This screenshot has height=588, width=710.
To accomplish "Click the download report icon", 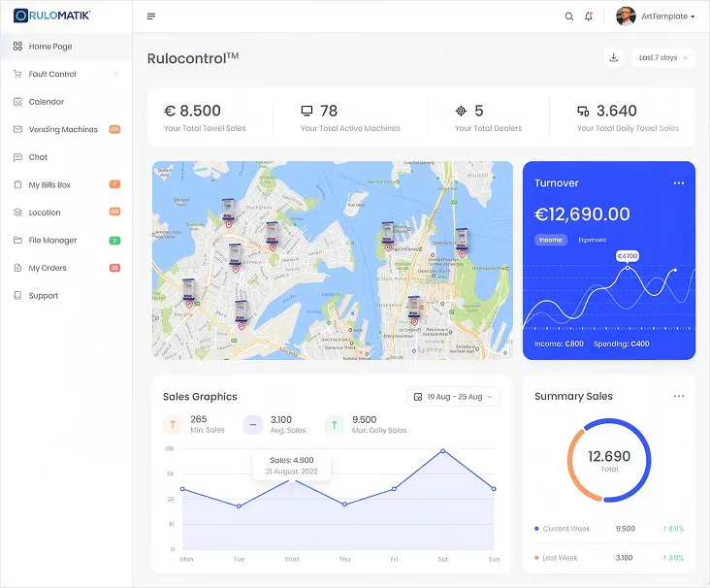I will click(x=614, y=57).
